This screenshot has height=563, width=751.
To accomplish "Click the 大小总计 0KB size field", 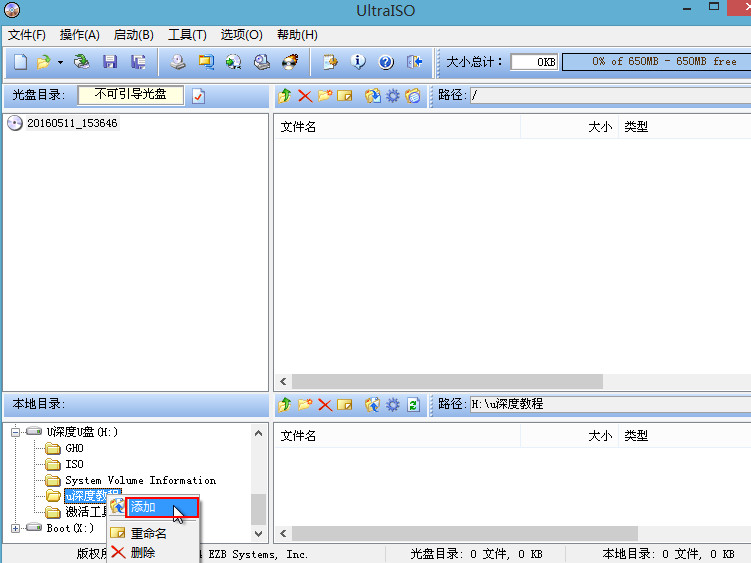I will coord(534,62).
